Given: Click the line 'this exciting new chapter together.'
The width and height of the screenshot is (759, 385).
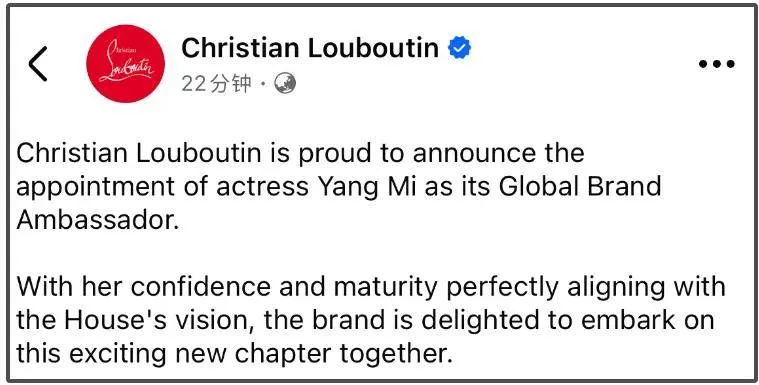Looking at the screenshot, I should (234, 355).
